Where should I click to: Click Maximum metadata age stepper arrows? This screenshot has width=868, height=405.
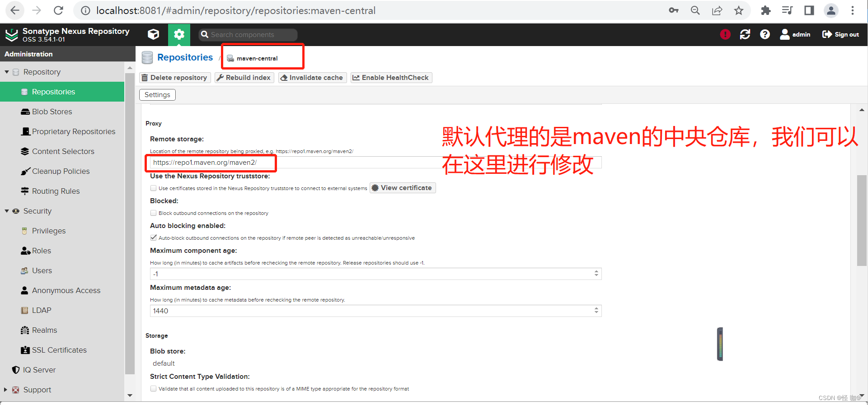596,311
